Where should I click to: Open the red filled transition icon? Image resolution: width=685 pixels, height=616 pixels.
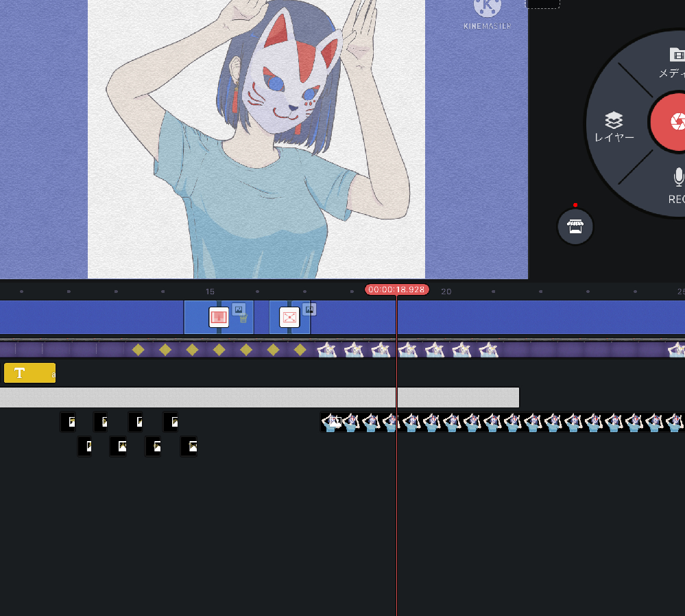[219, 317]
